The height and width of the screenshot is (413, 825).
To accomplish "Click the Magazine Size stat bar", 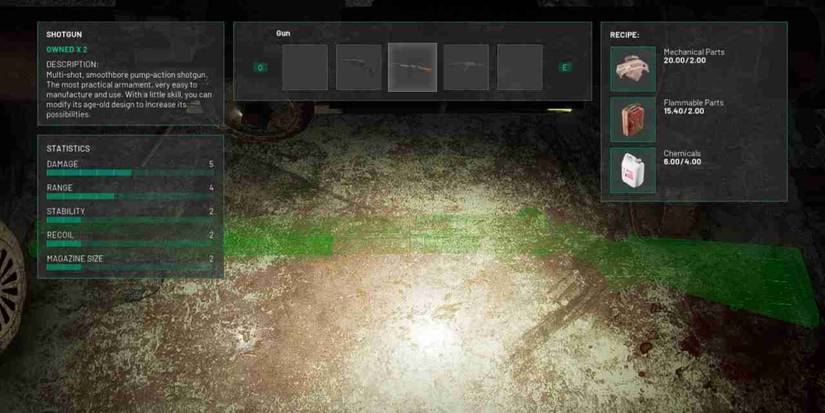I will pyautogui.click(x=130, y=267).
